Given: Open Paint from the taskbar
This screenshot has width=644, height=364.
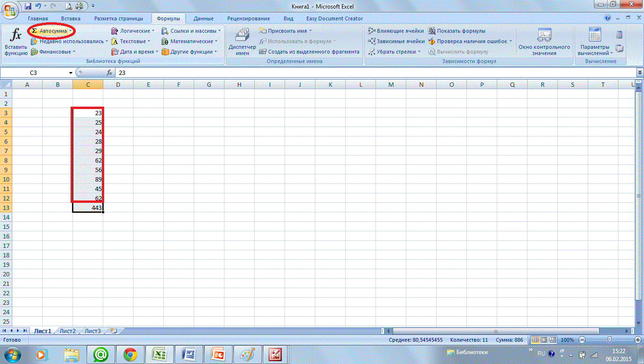Looking at the screenshot, I should (x=248, y=354).
